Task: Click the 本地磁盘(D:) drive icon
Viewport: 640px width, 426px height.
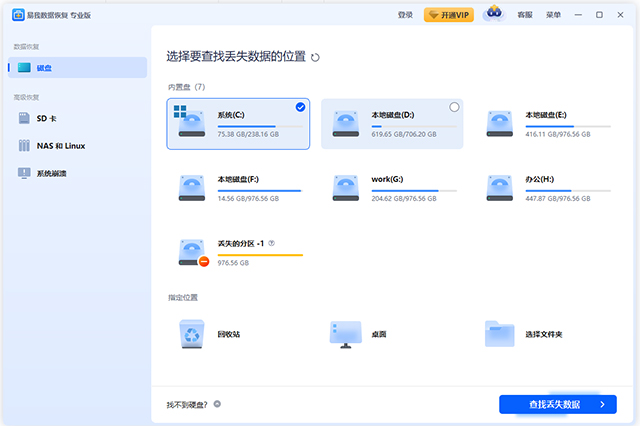Action: [346, 124]
